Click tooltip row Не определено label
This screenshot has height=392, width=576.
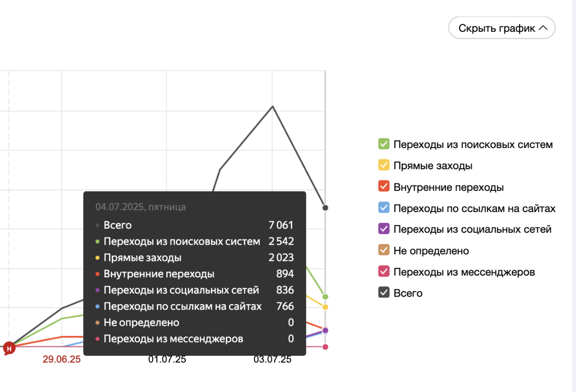click(141, 323)
